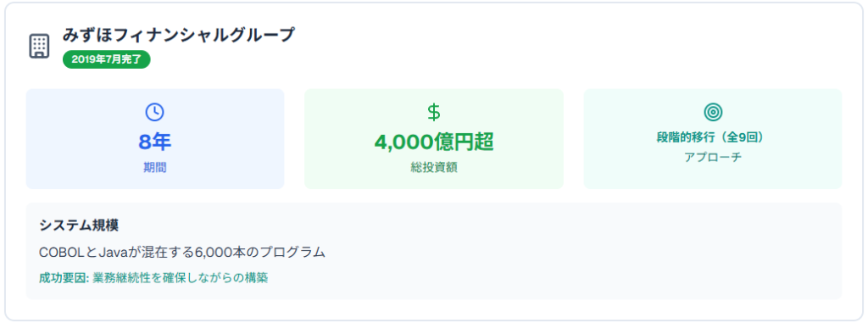Select the みずほフィナンシャルグループ heading

[179, 35]
